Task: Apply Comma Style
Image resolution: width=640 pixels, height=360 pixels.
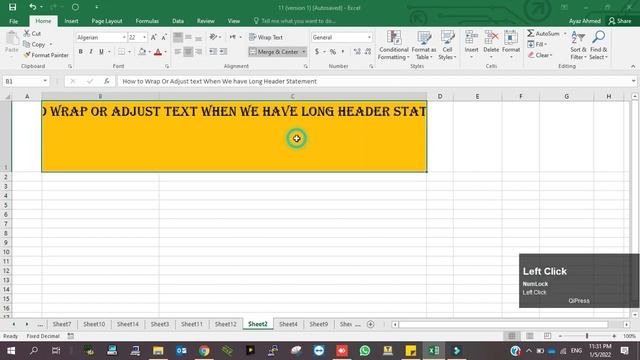Action: pos(342,52)
